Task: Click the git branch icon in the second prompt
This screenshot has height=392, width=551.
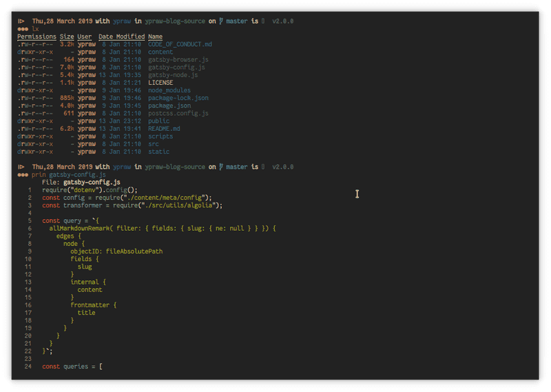Action: pos(221,167)
